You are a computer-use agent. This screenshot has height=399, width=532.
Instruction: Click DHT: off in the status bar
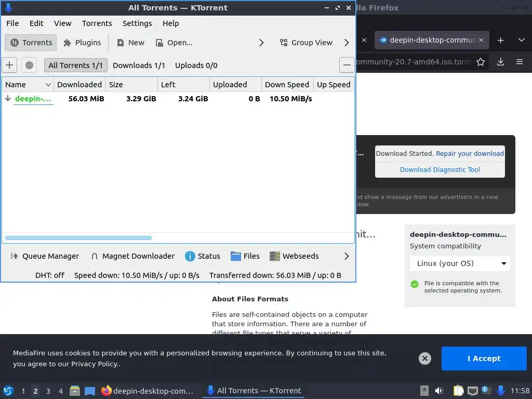(49, 275)
